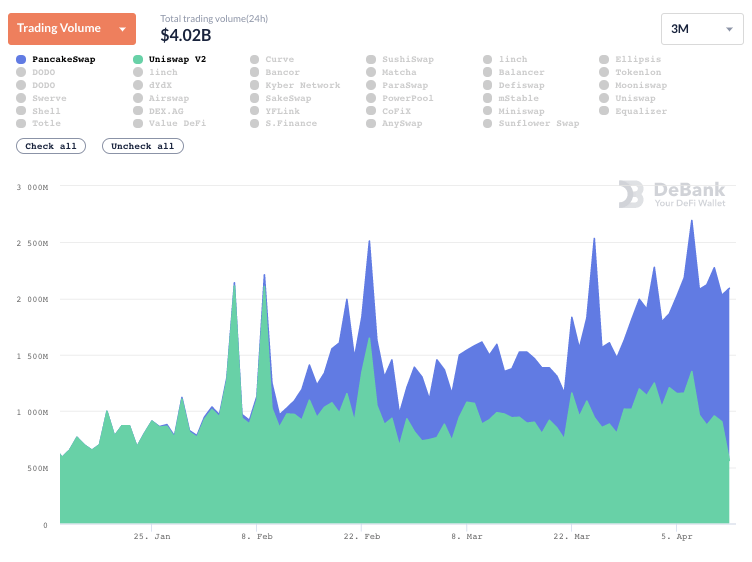
Task: Turn on the Miniswap legend entry
Action: coord(514,111)
